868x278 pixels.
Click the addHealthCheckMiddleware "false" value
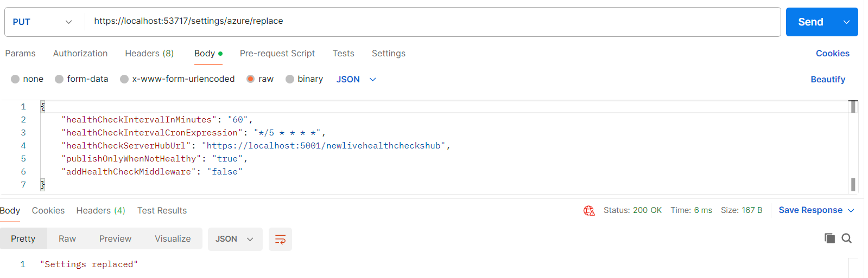pos(225,172)
